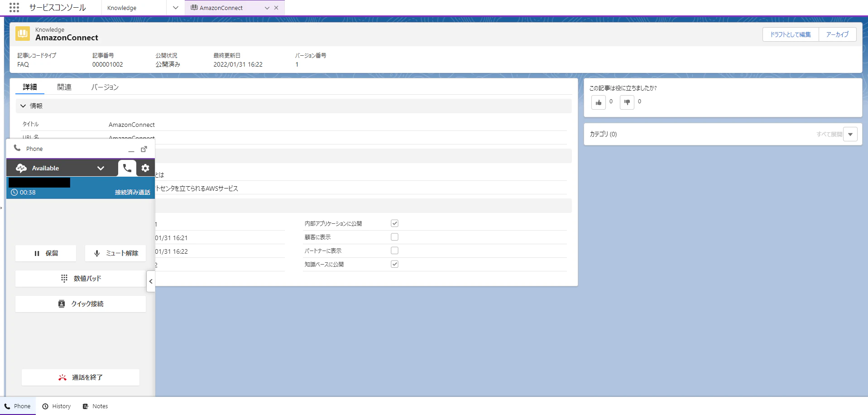Open クイック接続 quick connects
The image size is (868, 415).
click(x=81, y=304)
